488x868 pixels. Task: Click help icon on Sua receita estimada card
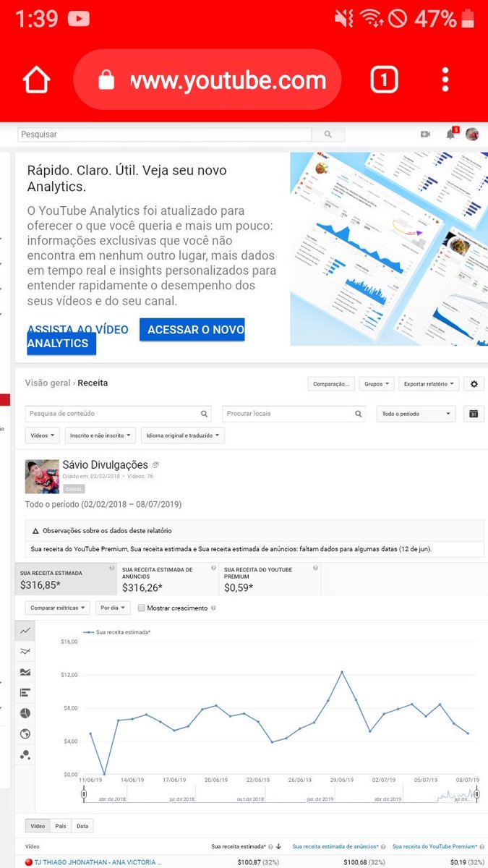[111, 569]
